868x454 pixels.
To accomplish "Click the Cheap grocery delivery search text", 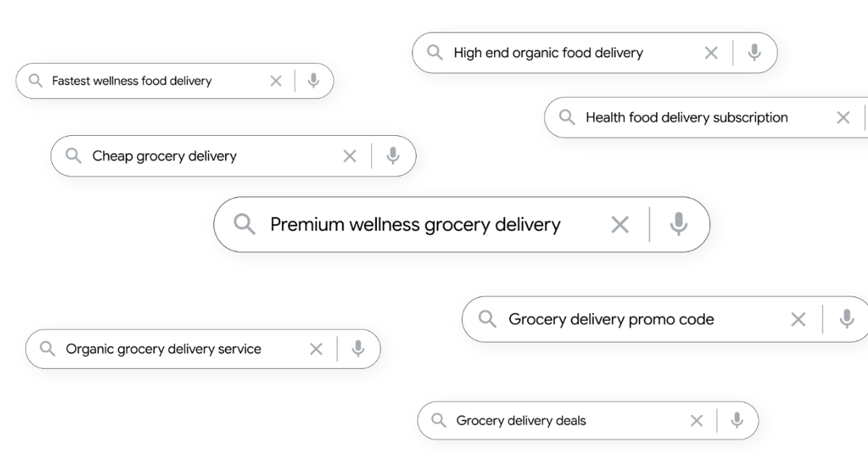I will [x=164, y=155].
